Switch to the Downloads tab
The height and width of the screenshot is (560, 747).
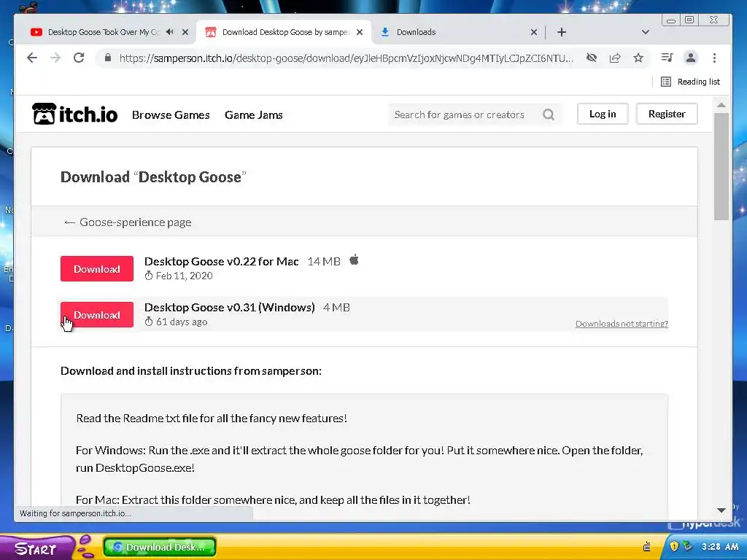pos(416,32)
